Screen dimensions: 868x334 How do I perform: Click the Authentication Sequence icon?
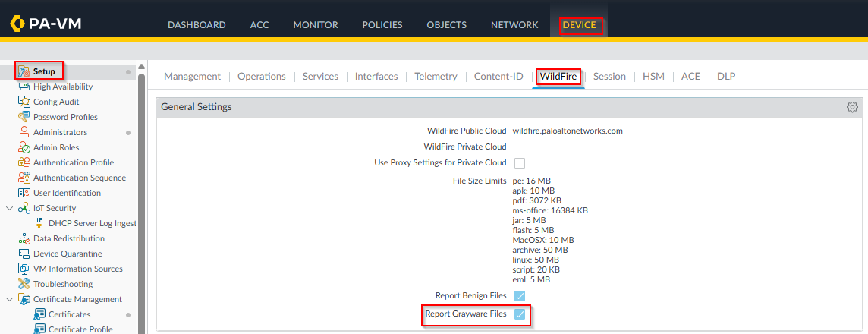click(x=24, y=178)
